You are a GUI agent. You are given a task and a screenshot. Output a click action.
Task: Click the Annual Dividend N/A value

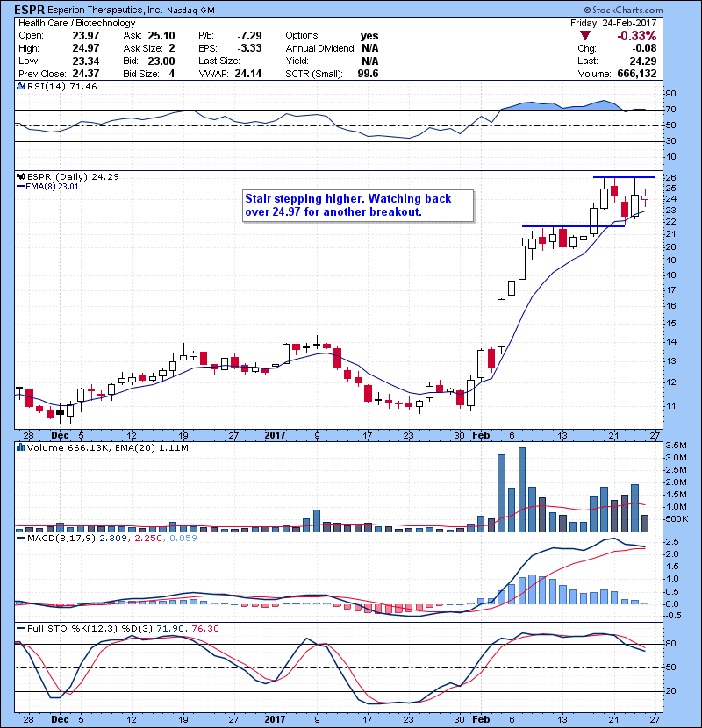370,48
